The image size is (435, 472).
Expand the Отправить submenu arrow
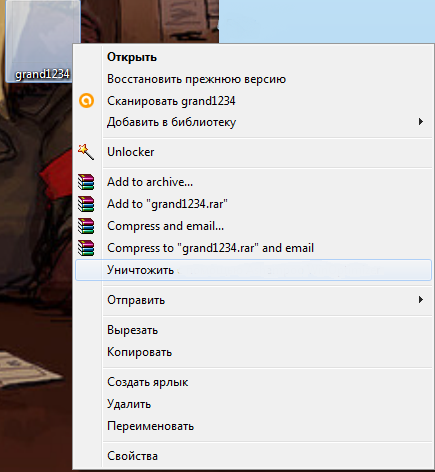(421, 300)
